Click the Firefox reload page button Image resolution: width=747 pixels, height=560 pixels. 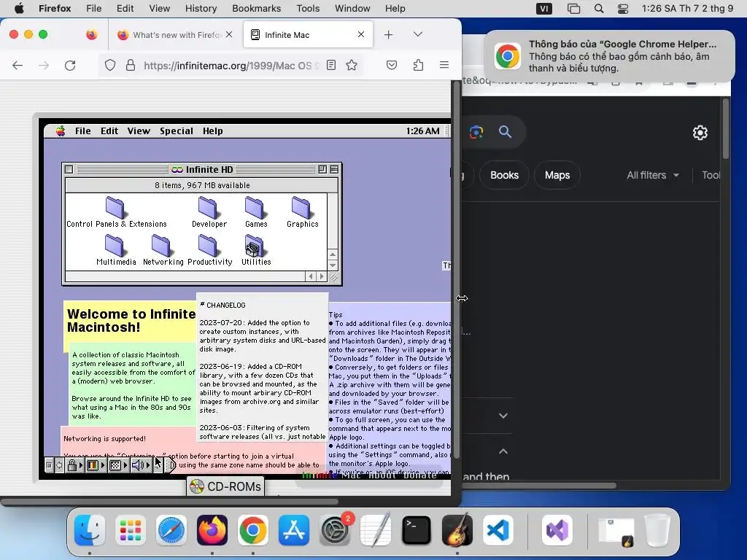tap(70, 65)
